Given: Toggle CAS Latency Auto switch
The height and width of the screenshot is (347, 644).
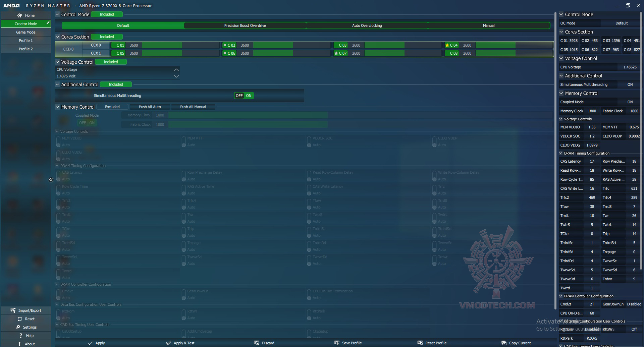Looking at the screenshot, I should (x=58, y=176).
